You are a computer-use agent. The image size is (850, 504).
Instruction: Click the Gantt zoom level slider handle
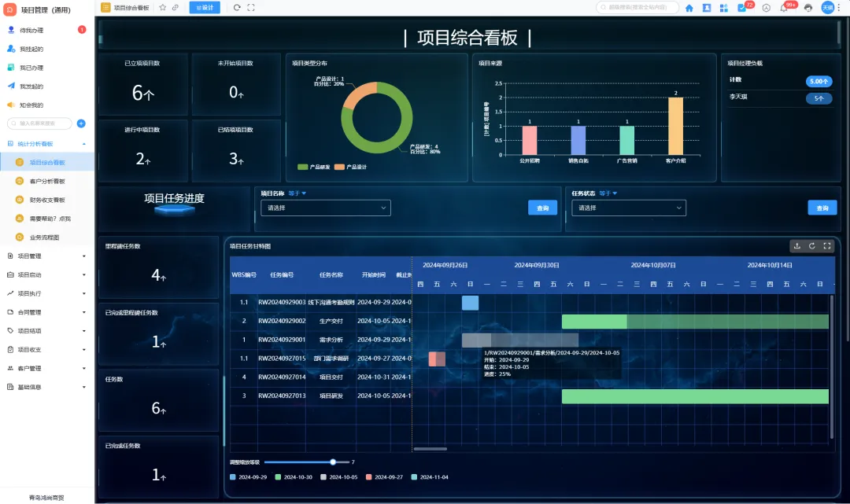pos(334,462)
